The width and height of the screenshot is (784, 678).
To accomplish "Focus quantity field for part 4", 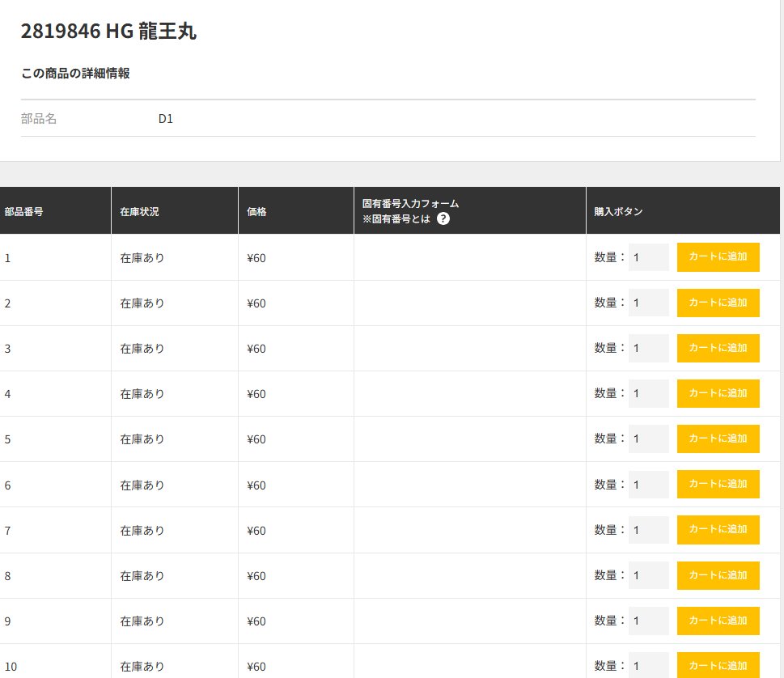I will tap(649, 393).
